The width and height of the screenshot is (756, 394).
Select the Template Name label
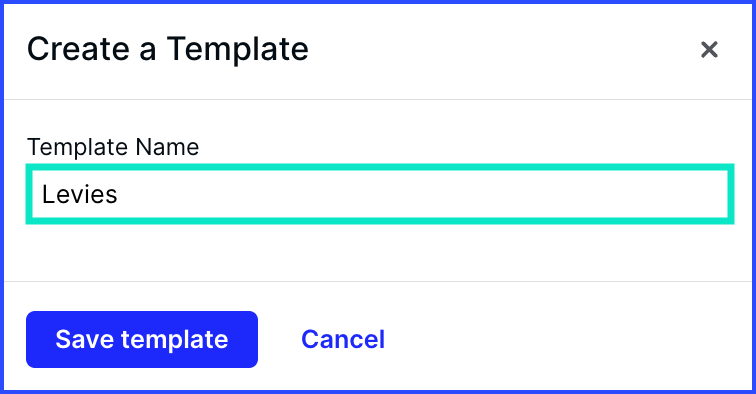point(113,147)
